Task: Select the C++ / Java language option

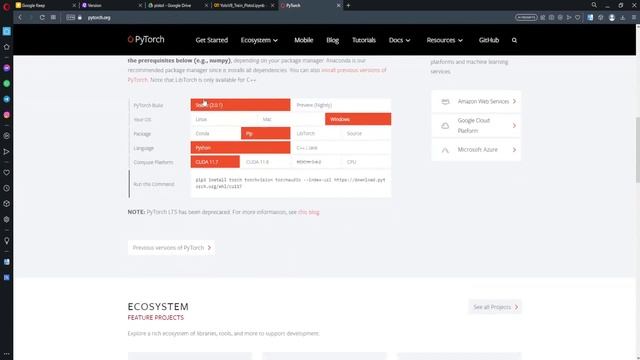Action: (x=340, y=148)
